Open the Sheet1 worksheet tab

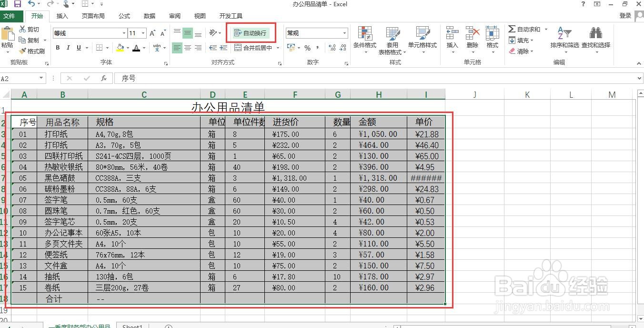click(132, 326)
